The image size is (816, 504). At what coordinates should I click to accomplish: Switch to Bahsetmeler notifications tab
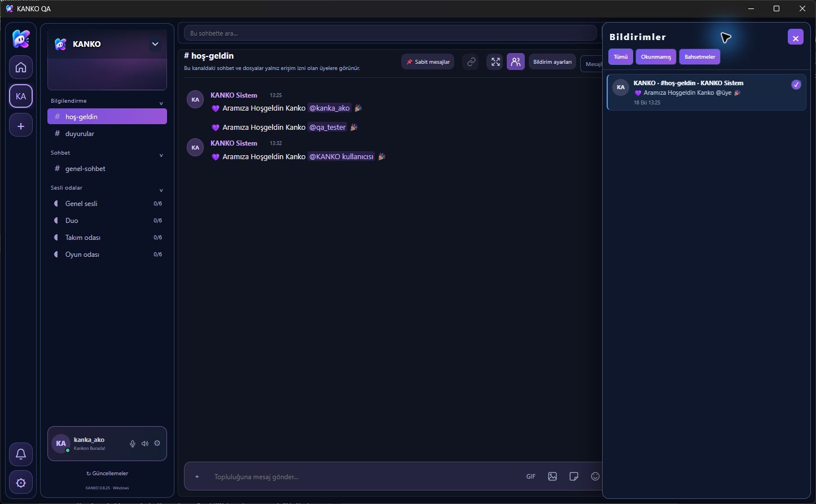click(x=700, y=57)
